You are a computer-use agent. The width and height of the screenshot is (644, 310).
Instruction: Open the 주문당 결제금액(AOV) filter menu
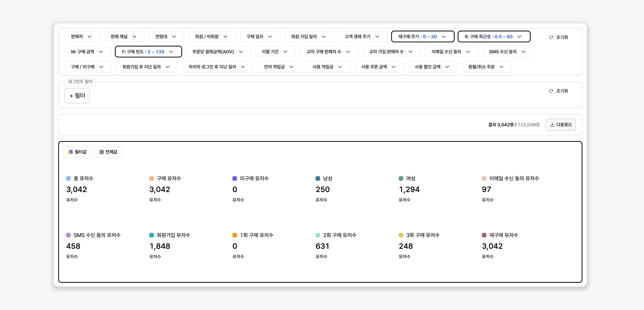(x=218, y=52)
